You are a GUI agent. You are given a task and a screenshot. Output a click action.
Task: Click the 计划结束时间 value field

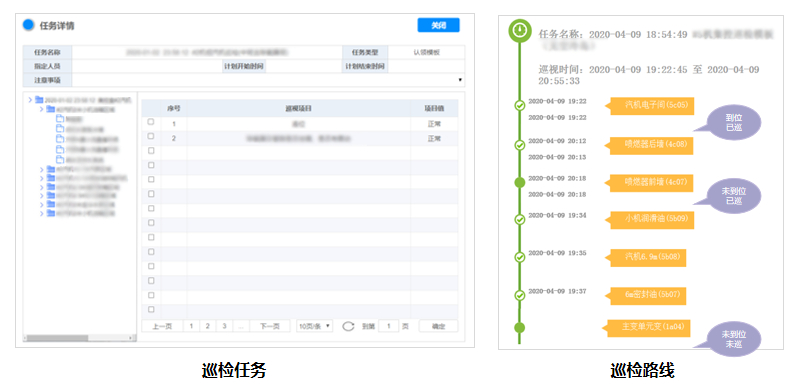(426, 66)
